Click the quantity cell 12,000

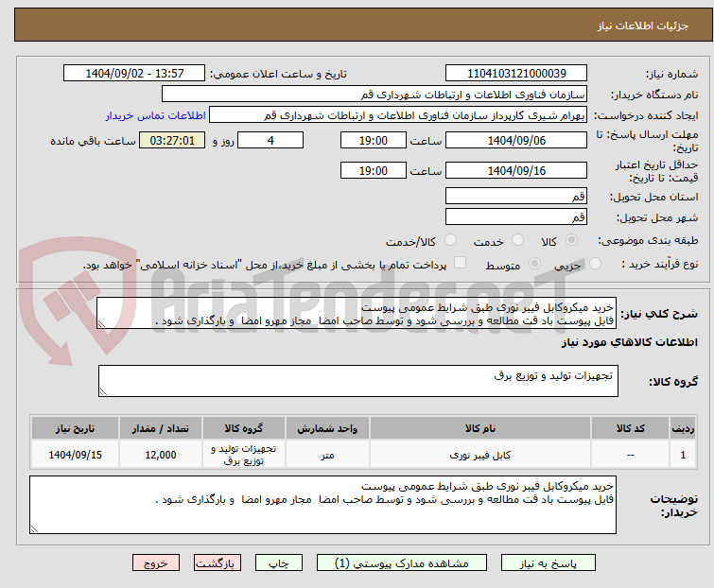tap(160, 455)
